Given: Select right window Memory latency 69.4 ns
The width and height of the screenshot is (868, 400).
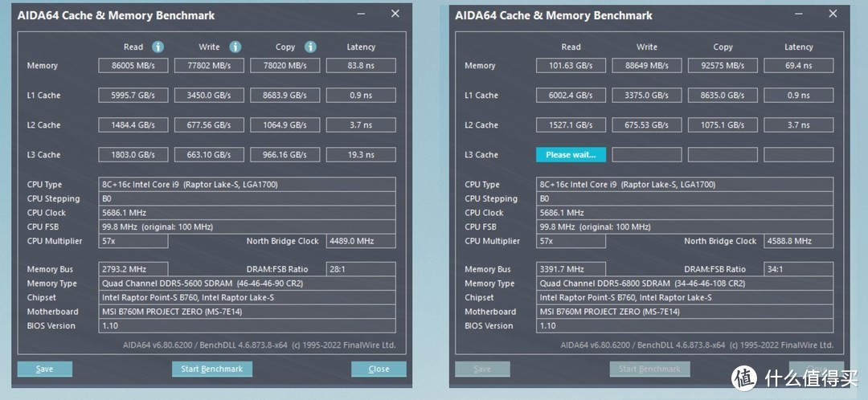Looking at the screenshot, I should click(798, 65).
